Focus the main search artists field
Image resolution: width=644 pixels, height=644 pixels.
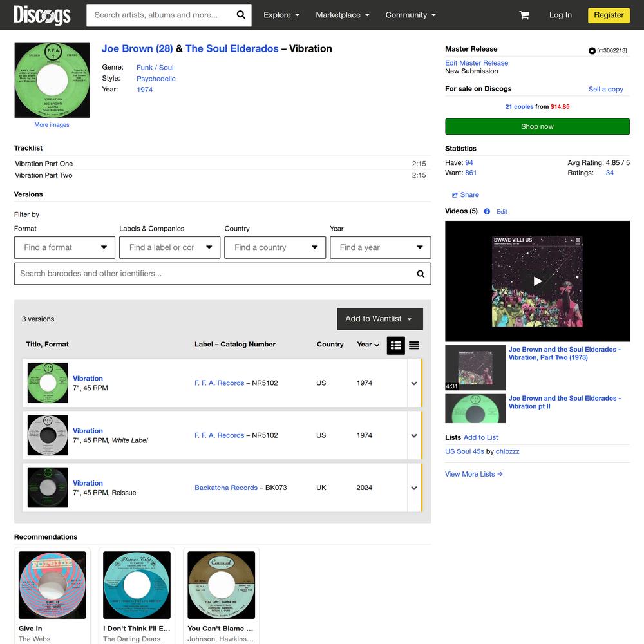[x=160, y=15]
